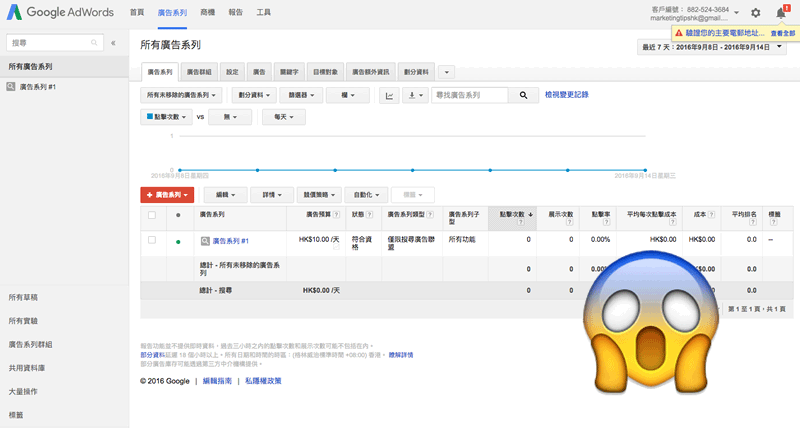Switch to the 設定 tab
Screen dimensions: 800x428
(232, 72)
